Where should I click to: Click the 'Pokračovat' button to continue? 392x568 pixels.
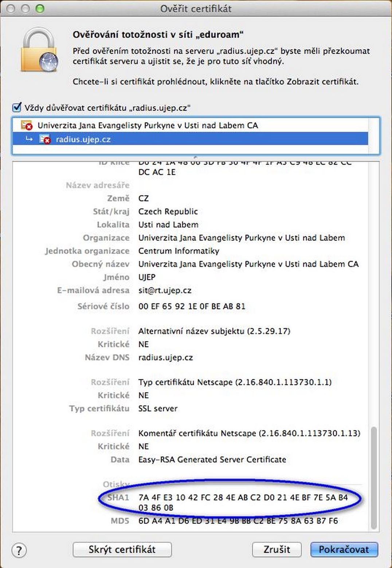coord(344,549)
